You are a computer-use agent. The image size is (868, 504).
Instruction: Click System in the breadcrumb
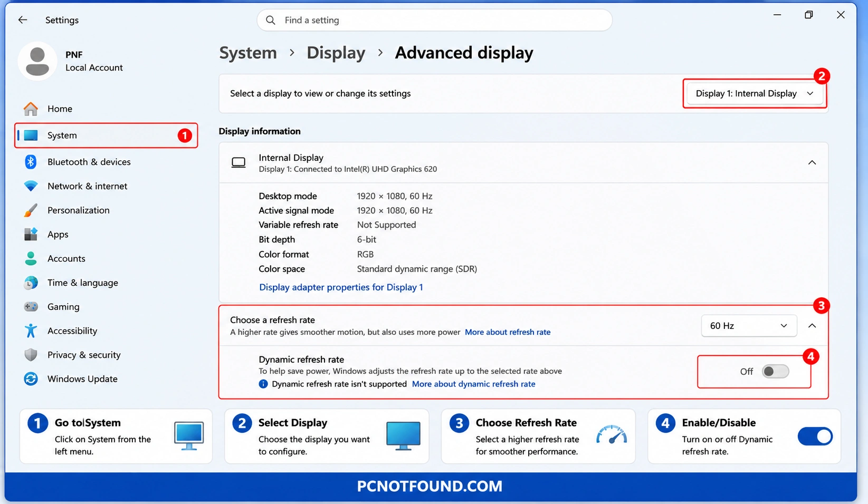coord(248,53)
